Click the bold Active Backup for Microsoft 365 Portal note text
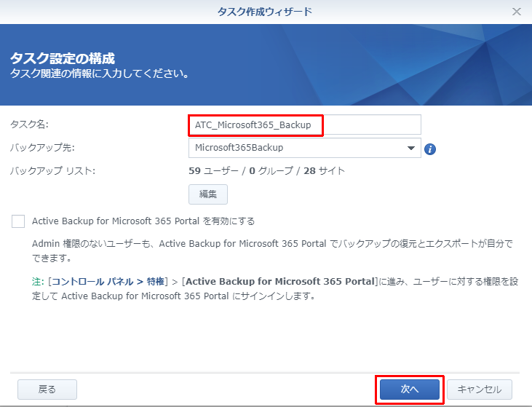Screen dimensions: 532x407 click(x=280, y=281)
